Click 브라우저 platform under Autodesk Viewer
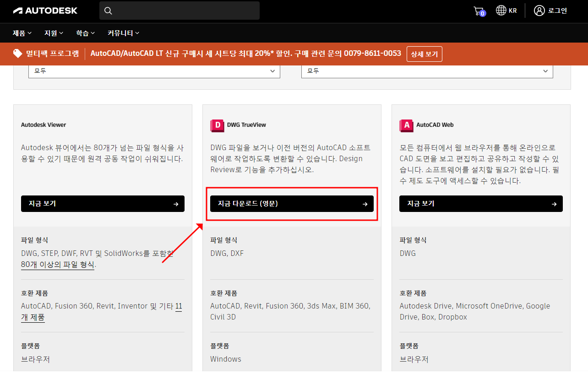Viewport: 588px width, 374px height. click(x=35, y=359)
